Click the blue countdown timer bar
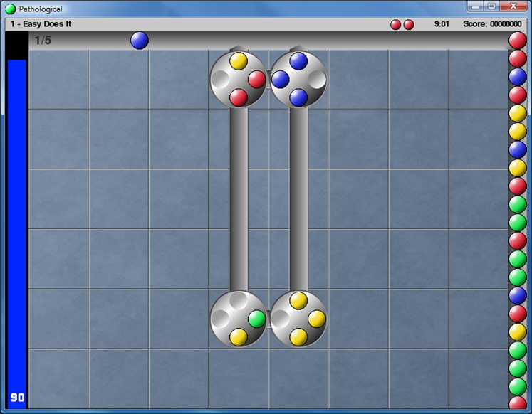Image resolution: width=532 pixels, height=414 pixels. [17, 234]
